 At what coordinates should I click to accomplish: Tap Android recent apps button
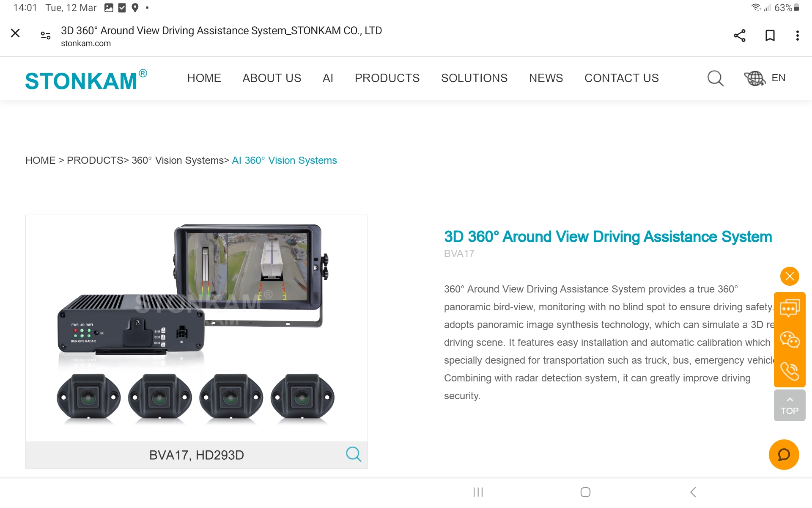click(x=478, y=492)
